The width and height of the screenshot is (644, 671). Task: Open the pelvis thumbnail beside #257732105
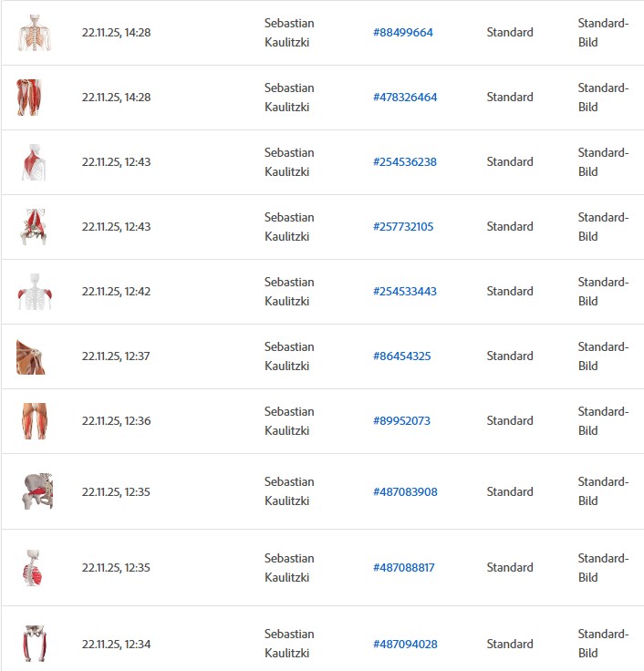coord(34,227)
